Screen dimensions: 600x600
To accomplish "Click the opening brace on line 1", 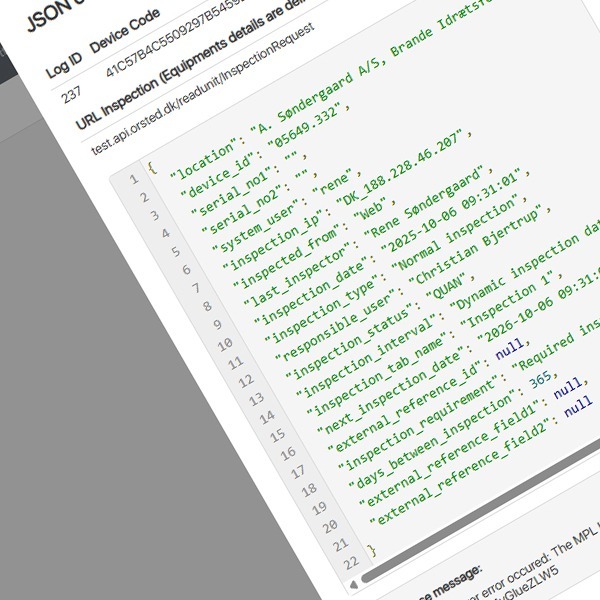I will pos(151,166).
